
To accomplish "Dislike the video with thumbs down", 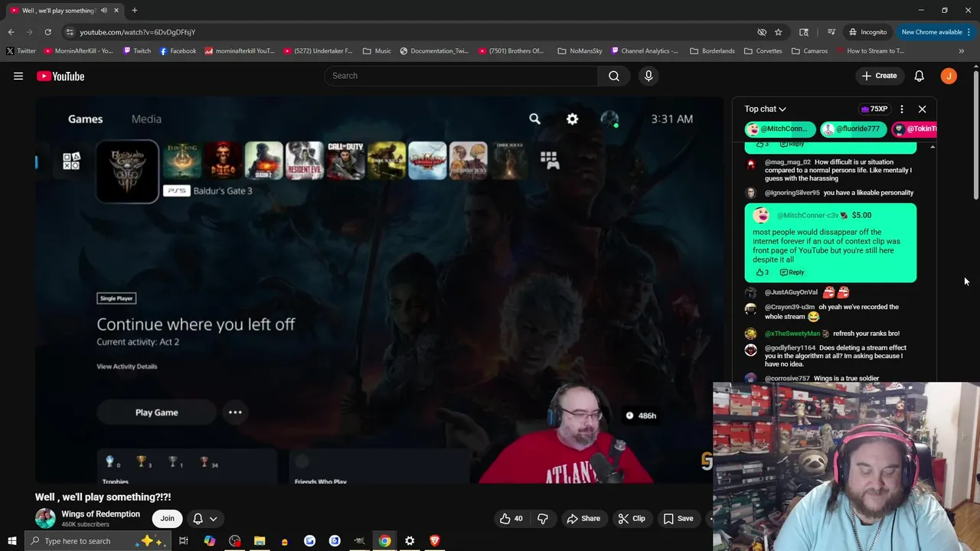I will click(542, 518).
